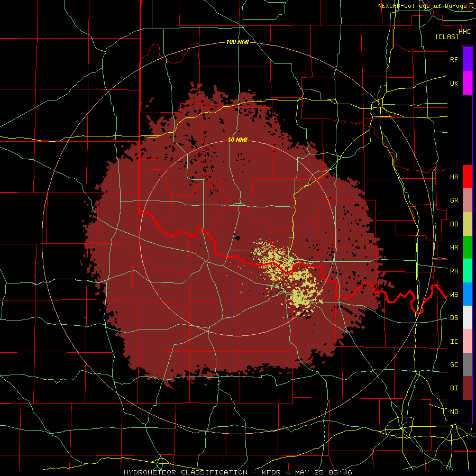
Task: Select the light green RA legend swatch
Action: (467, 271)
